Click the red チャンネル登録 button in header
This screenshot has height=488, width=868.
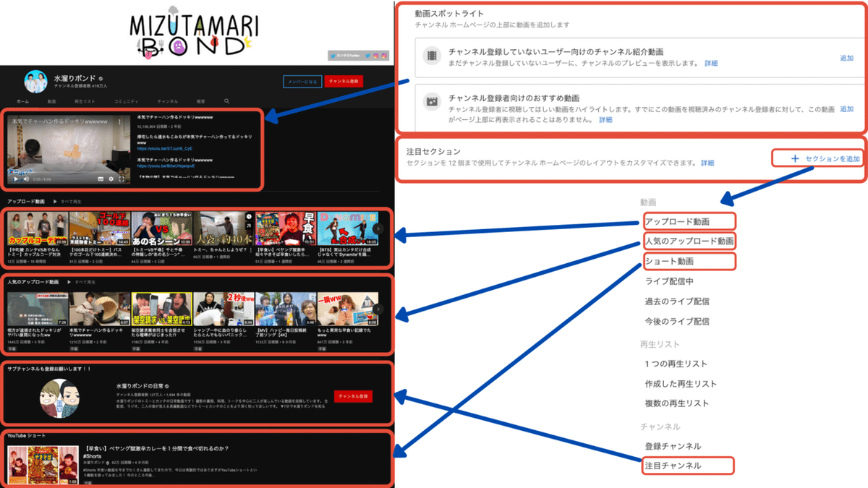click(344, 82)
